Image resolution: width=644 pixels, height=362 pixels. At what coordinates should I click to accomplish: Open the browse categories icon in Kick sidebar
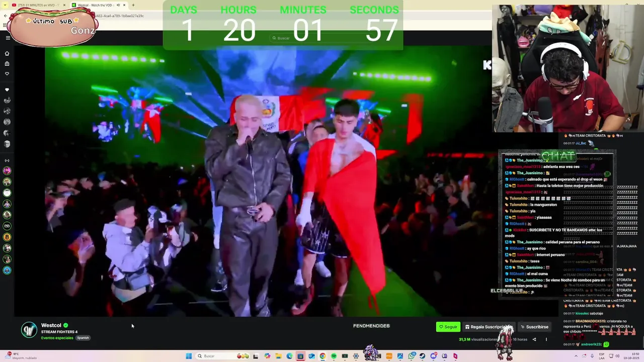click(x=7, y=63)
